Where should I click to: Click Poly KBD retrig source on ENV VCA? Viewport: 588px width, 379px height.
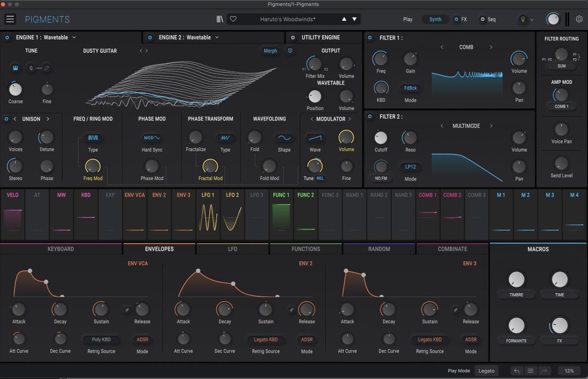(102, 339)
